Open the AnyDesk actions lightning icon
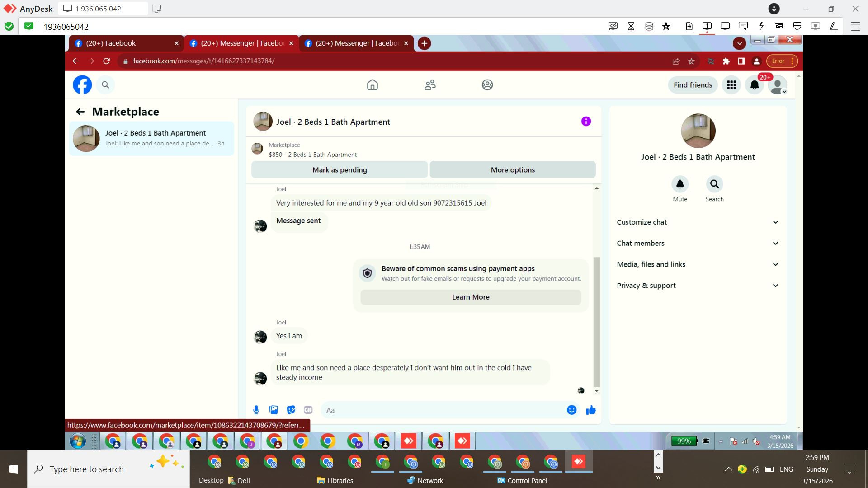This screenshot has width=868, height=488. [x=761, y=26]
